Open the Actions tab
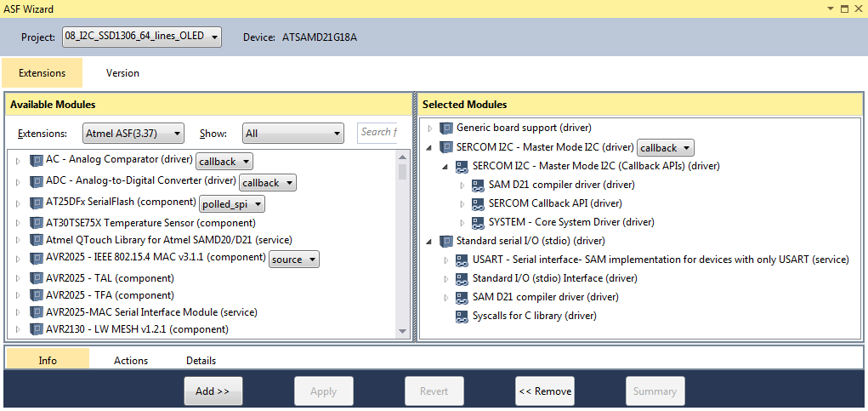This screenshot has height=411, width=868. click(131, 360)
